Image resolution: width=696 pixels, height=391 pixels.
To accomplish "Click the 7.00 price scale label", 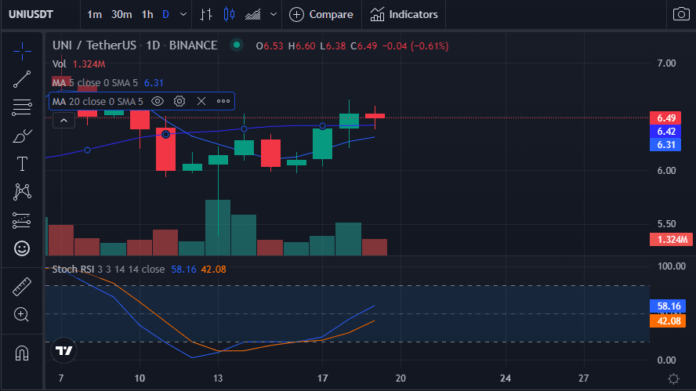I will point(666,63).
